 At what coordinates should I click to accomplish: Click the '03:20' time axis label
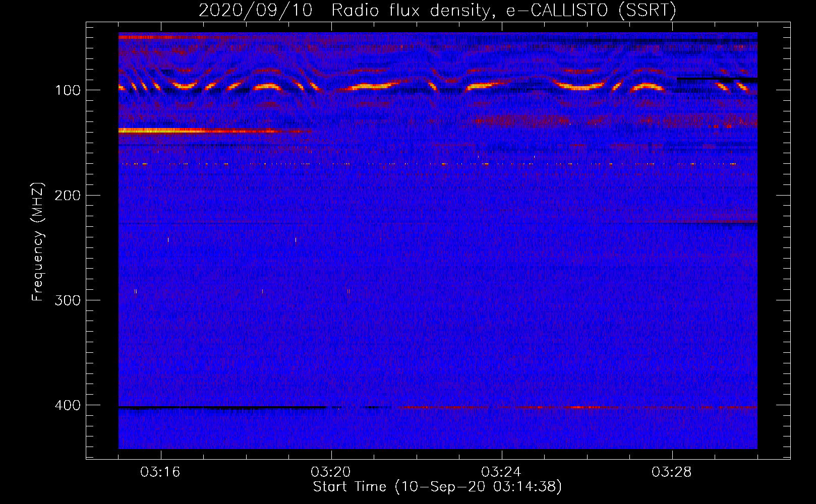click(331, 472)
